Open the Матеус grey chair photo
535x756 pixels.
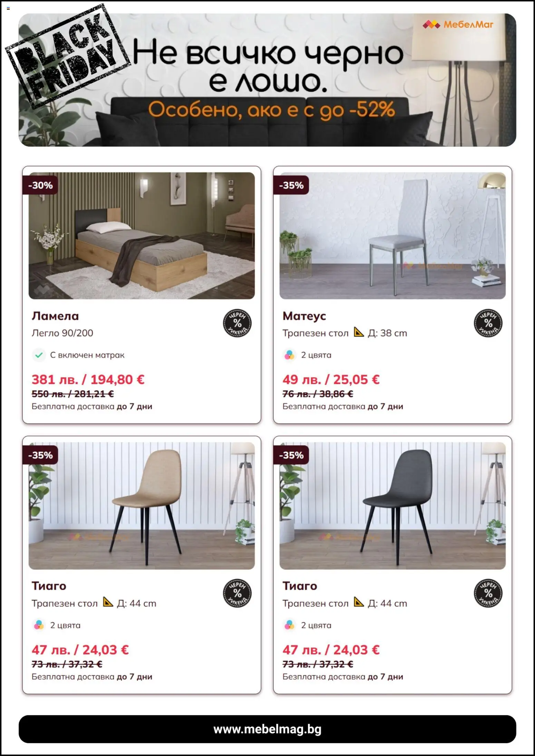coord(392,236)
